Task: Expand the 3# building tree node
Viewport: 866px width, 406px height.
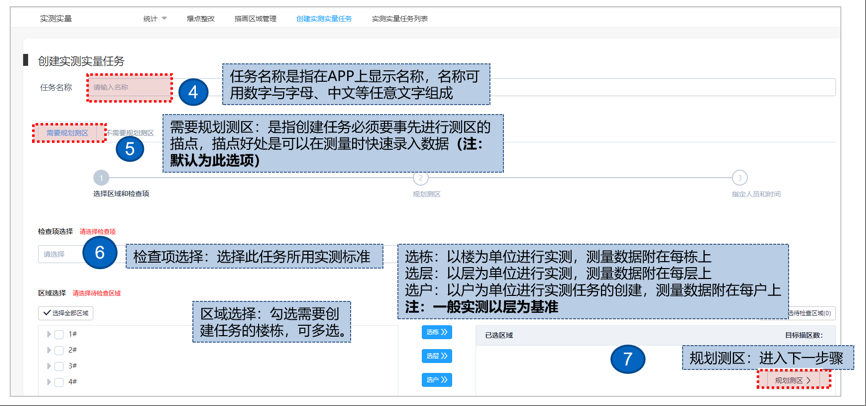Action: click(x=49, y=366)
